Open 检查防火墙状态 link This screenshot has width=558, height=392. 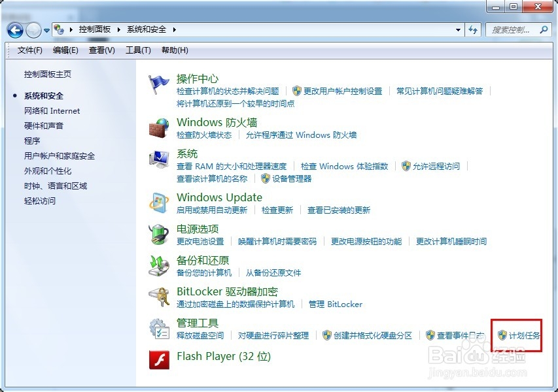pos(204,135)
